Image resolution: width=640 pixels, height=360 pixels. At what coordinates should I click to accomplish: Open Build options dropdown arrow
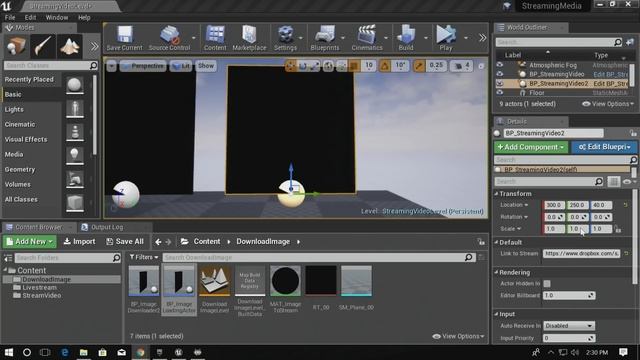coord(426,38)
